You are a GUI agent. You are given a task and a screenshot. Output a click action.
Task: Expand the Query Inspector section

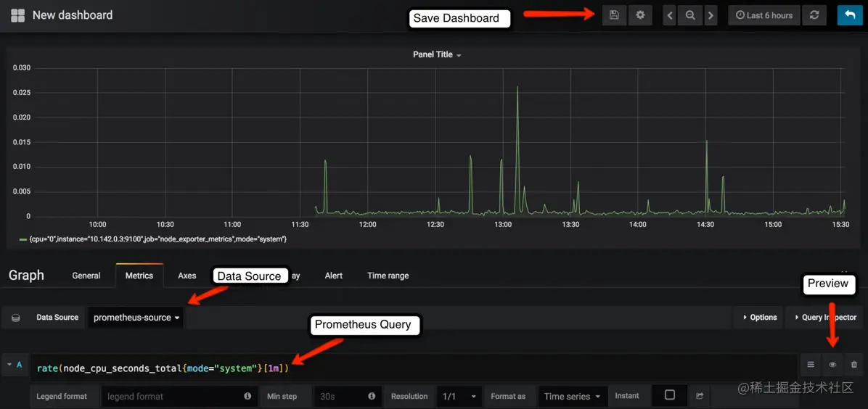(x=825, y=318)
